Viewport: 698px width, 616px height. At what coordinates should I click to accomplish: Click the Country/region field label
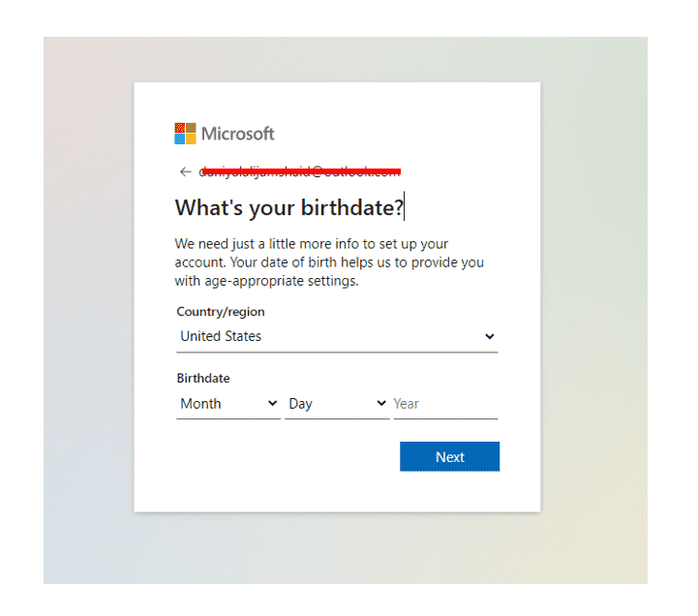tap(220, 312)
